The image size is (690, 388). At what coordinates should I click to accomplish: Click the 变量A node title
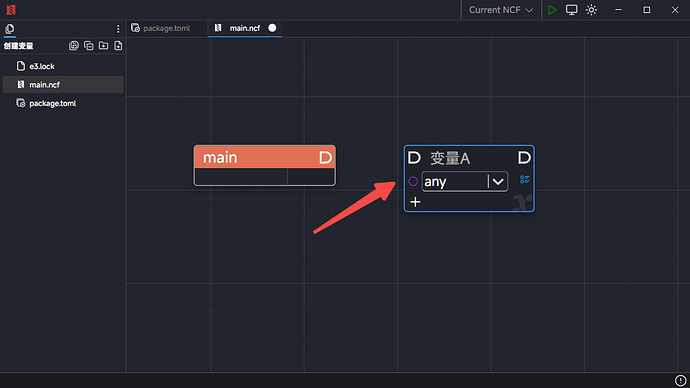[450, 158]
